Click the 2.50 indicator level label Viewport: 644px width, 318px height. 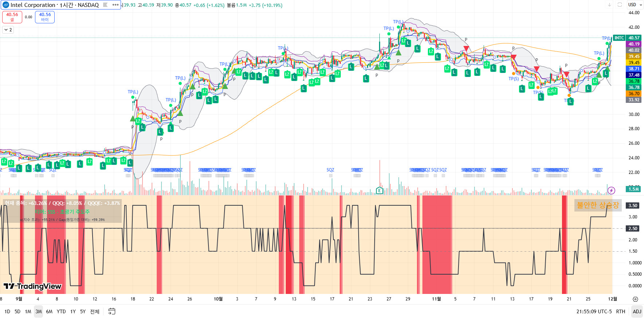coord(633,229)
